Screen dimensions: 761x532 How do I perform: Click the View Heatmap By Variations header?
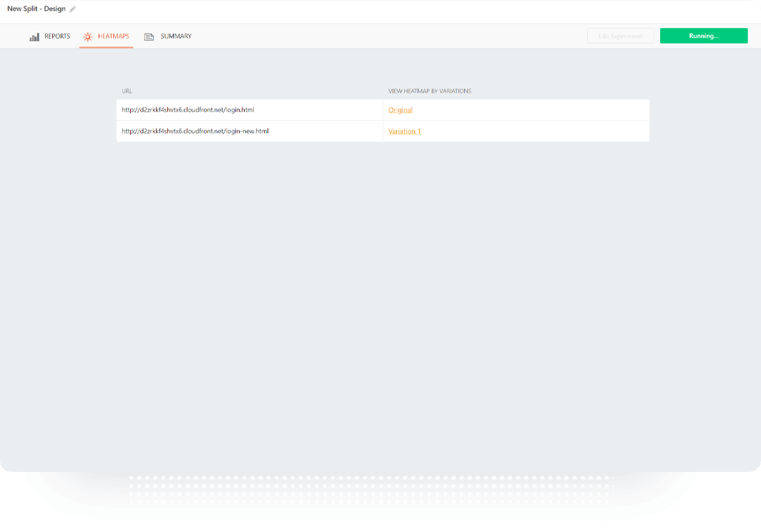(429, 92)
